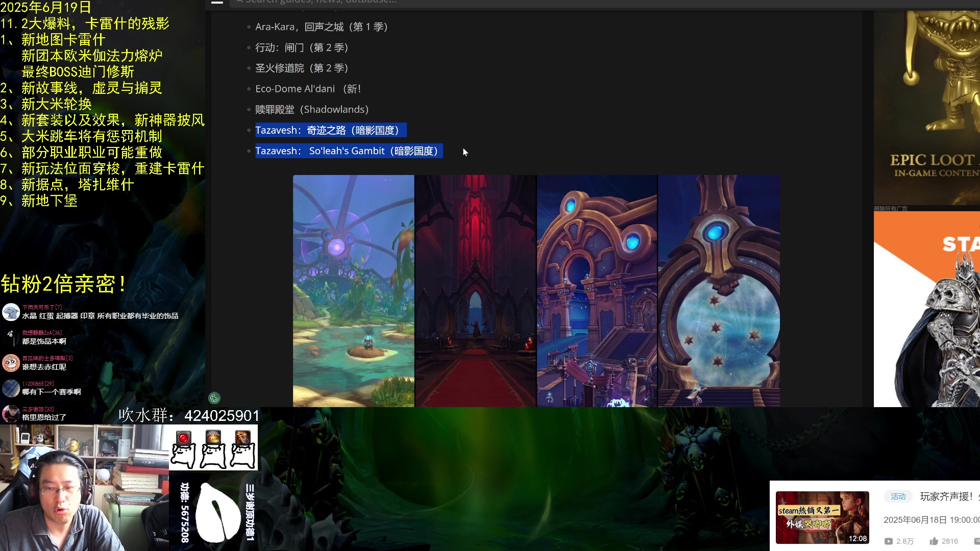The width and height of the screenshot is (980, 551).
Task: Click the chat message 谁想去赤红呢
Action: [x=44, y=367]
